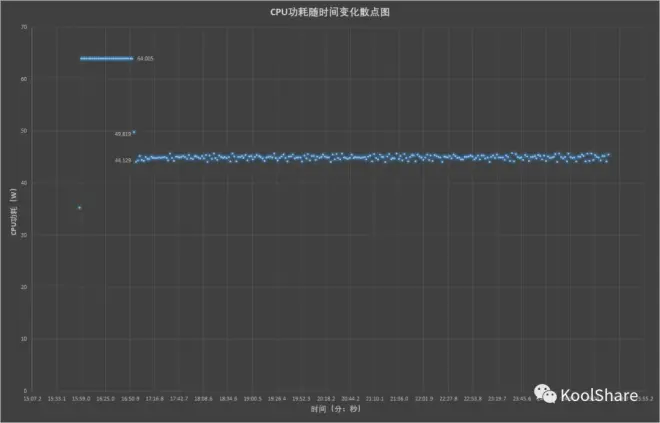
Task: Click the 10 tick on the y-axis
Action: click(23, 339)
